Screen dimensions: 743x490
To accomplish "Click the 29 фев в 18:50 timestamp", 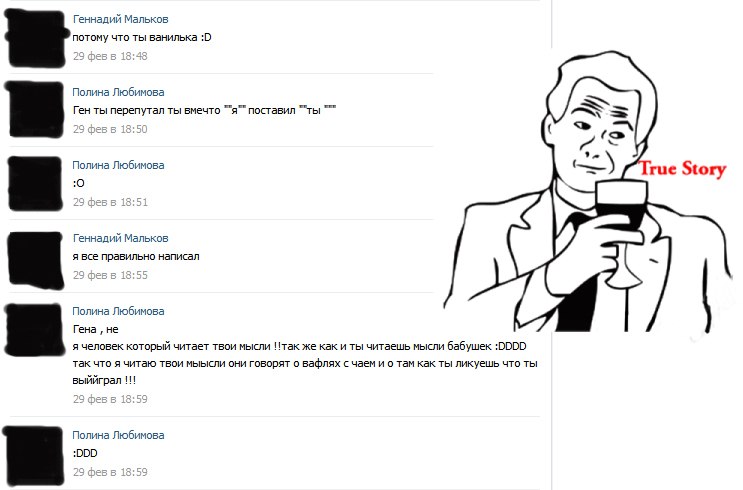I will pos(110,129).
